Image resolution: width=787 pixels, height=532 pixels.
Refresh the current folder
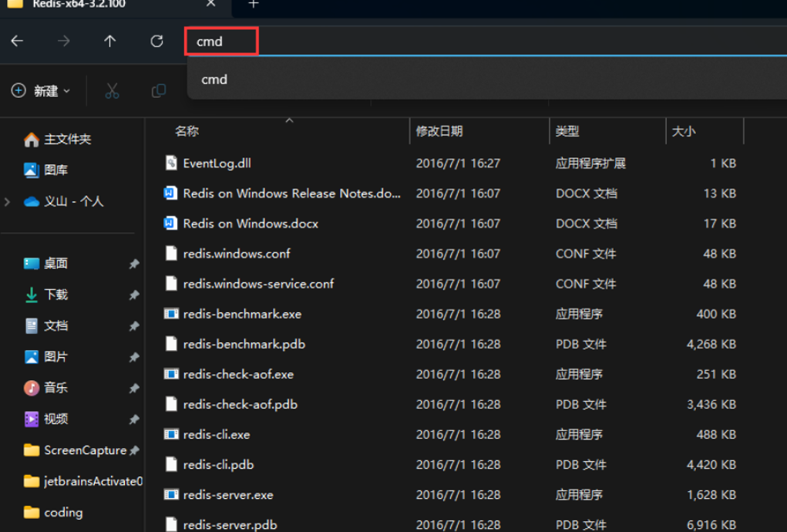tap(156, 41)
